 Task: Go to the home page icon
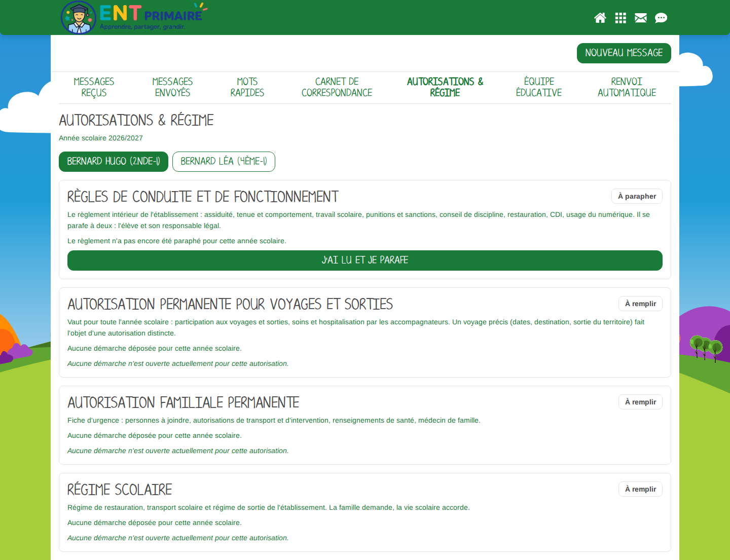point(600,18)
